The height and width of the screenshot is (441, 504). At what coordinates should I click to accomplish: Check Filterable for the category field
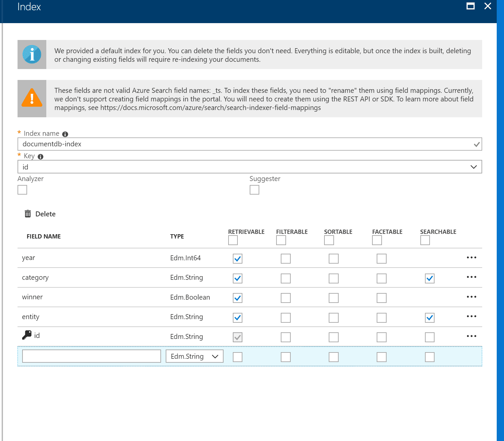[x=285, y=278]
